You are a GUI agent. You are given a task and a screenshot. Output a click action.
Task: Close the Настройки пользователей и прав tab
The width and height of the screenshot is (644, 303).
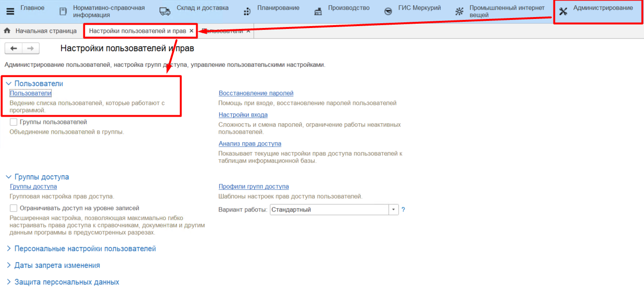[x=191, y=31]
